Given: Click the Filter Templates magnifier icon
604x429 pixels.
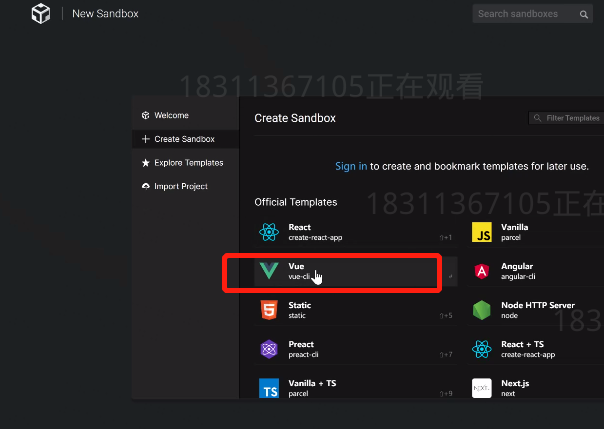Looking at the screenshot, I should (x=537, y=118).
